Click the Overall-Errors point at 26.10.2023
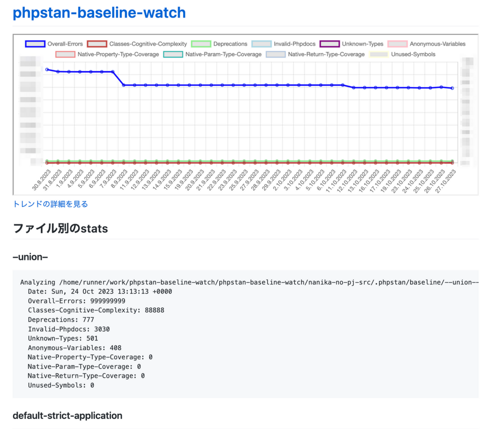The width and height of the screenshot is (504, 429). tap(441, 87)
